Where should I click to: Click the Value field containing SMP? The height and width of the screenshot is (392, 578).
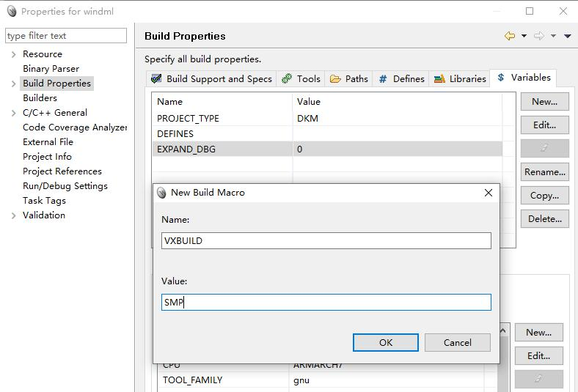pos(326,302)
